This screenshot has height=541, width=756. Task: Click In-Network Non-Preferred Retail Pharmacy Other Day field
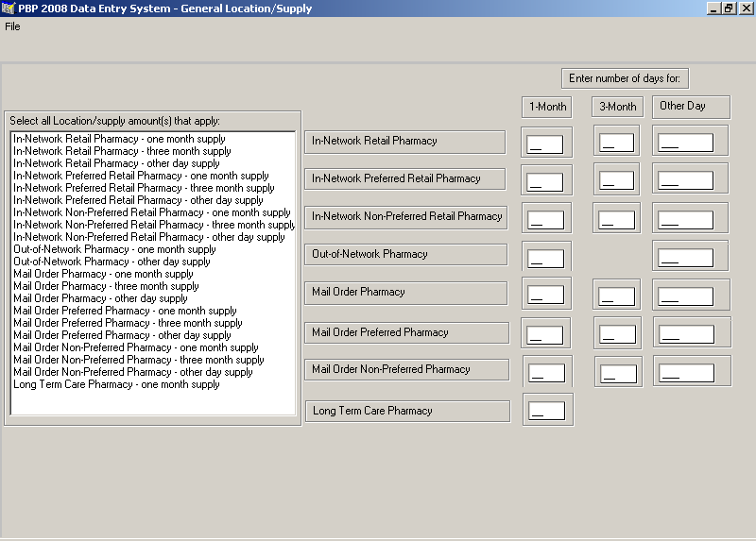click(x=686, y=220)
